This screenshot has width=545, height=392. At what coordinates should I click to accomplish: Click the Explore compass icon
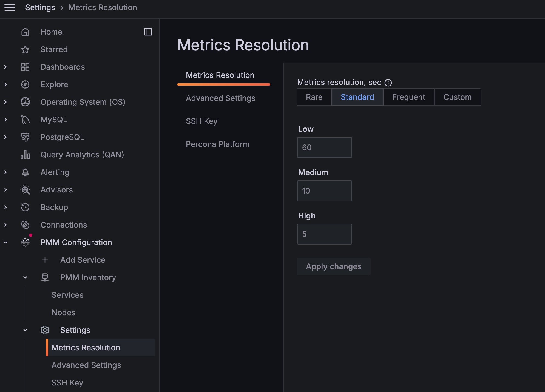pos(25,84)
